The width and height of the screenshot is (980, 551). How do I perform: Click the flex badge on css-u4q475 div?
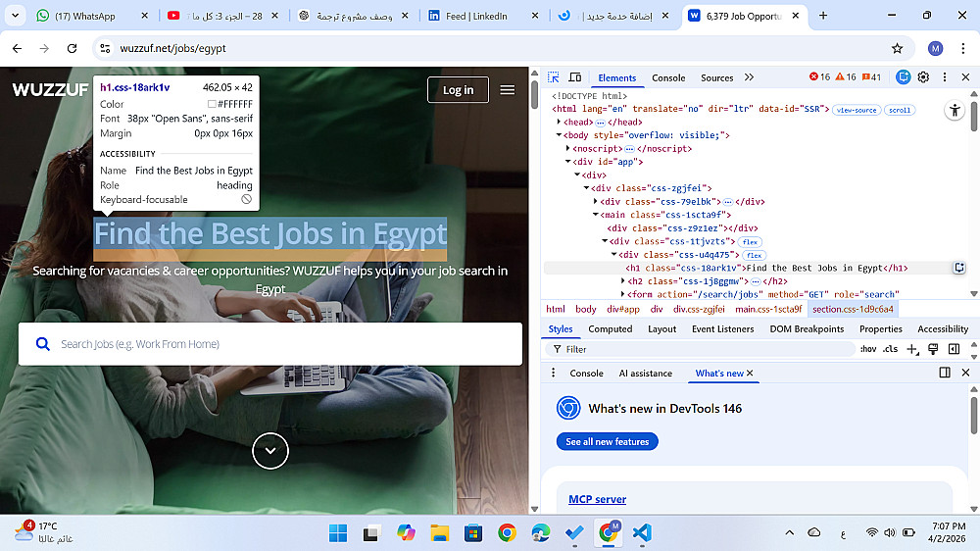[755, 255]
